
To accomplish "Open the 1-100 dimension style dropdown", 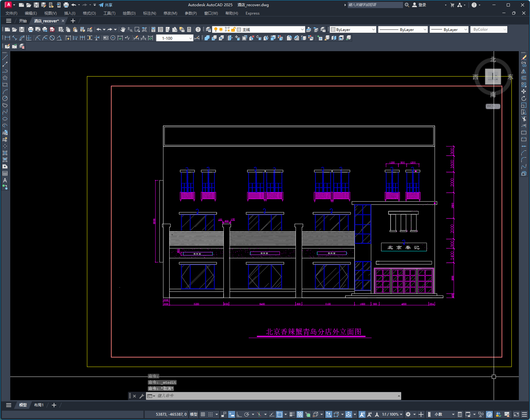I will click(190, 38).
